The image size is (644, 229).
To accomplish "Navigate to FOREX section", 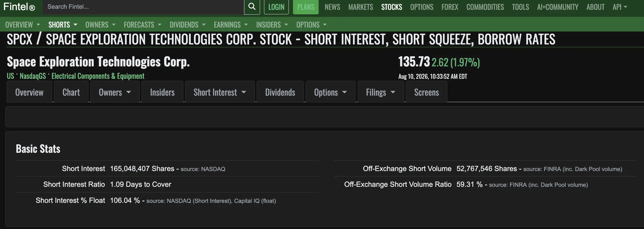I will pyautogui.click(x=450, y=7).
